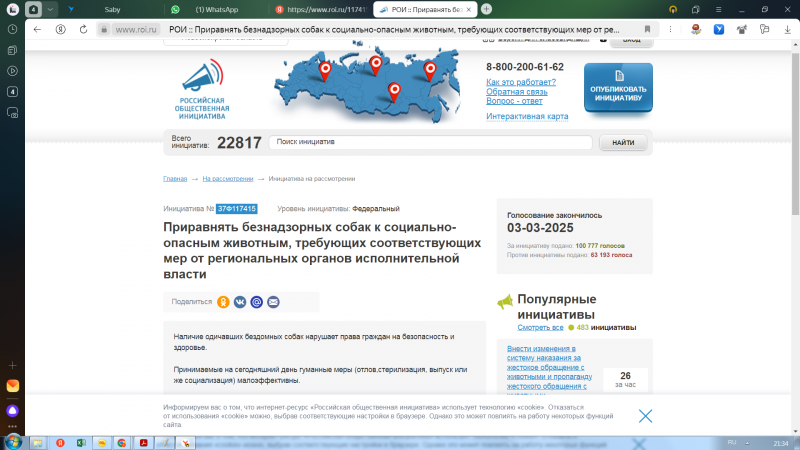Open the Интерактивная карта link
This screenshot has width=800, height=450.
(x=527, y=116)
